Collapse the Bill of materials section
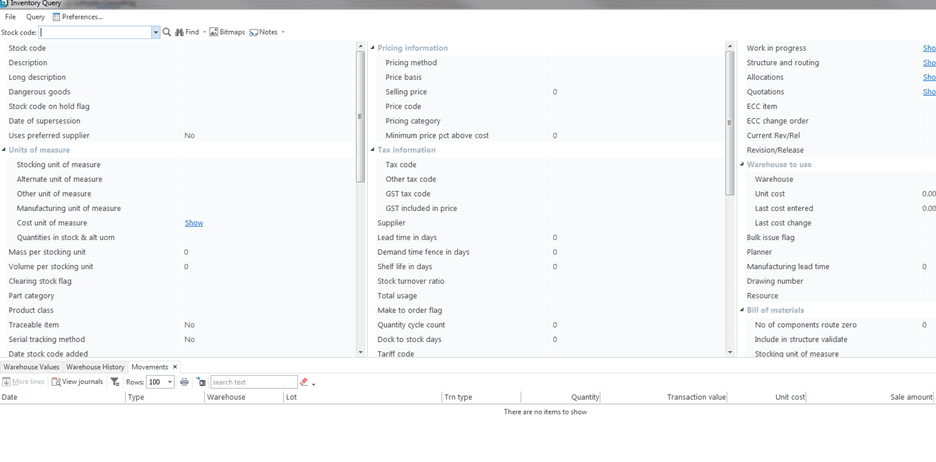 742,310
